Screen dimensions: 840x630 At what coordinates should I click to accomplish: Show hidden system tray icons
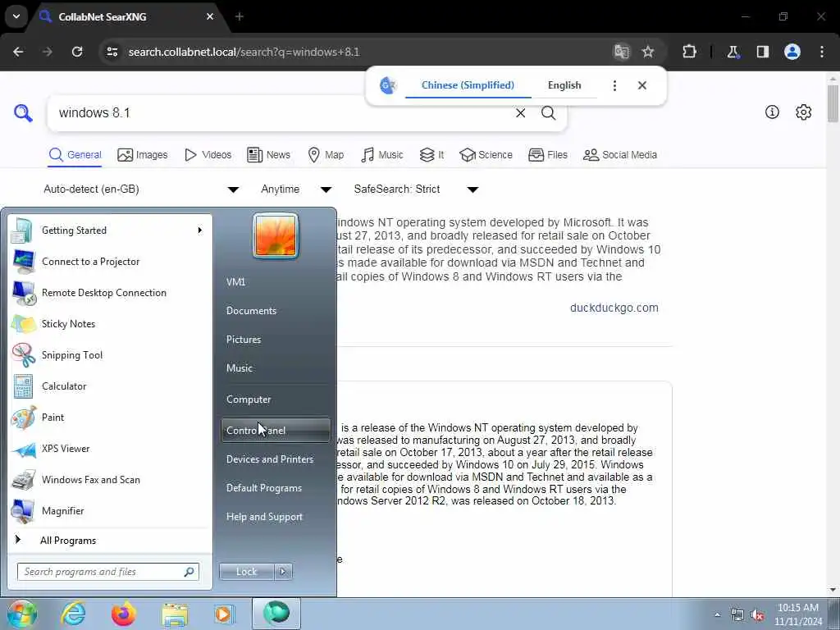pyautogui.click(x=717, y=615)
